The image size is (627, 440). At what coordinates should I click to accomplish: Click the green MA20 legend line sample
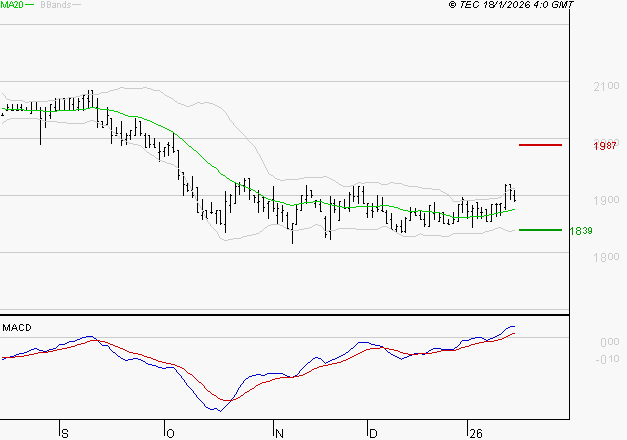click(x=32, y=5)
